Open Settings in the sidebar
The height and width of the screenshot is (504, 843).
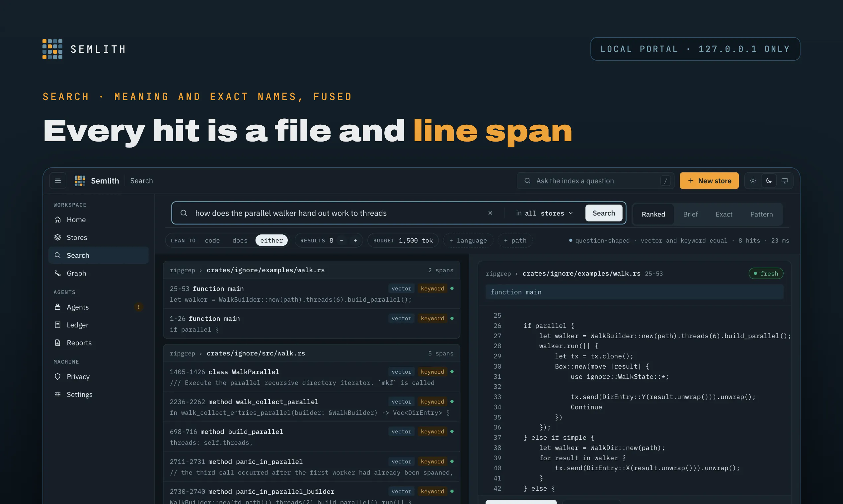click(x=99, y=394)
